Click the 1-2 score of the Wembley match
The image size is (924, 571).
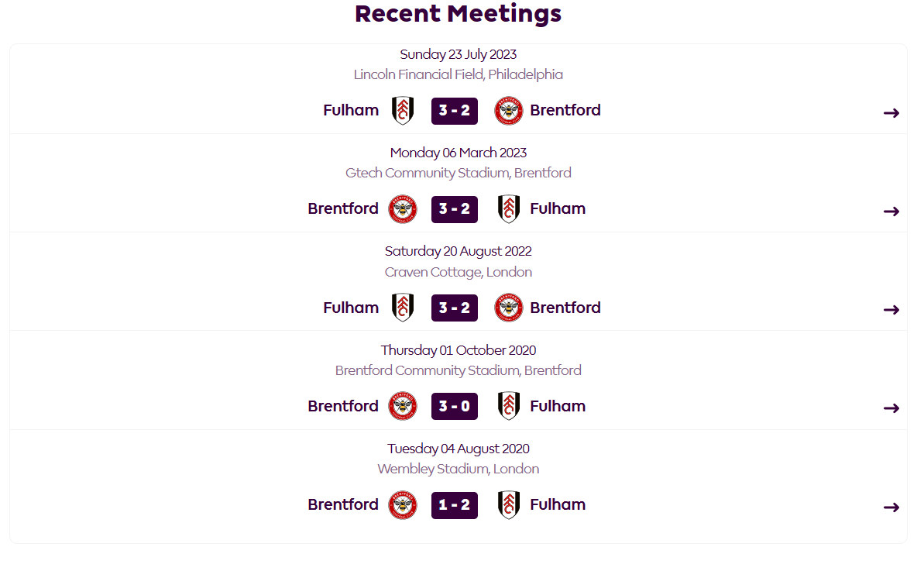coord(455,505)
